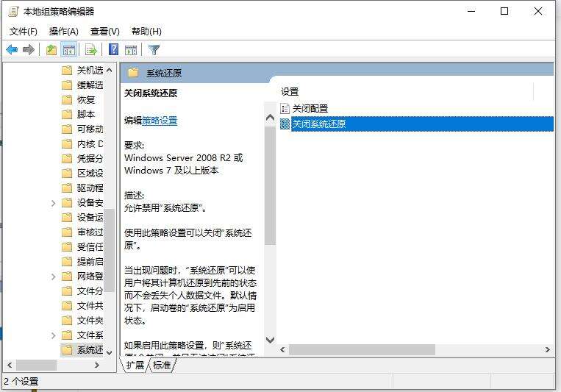Go up one level using folder-up icon

[51, 50]
